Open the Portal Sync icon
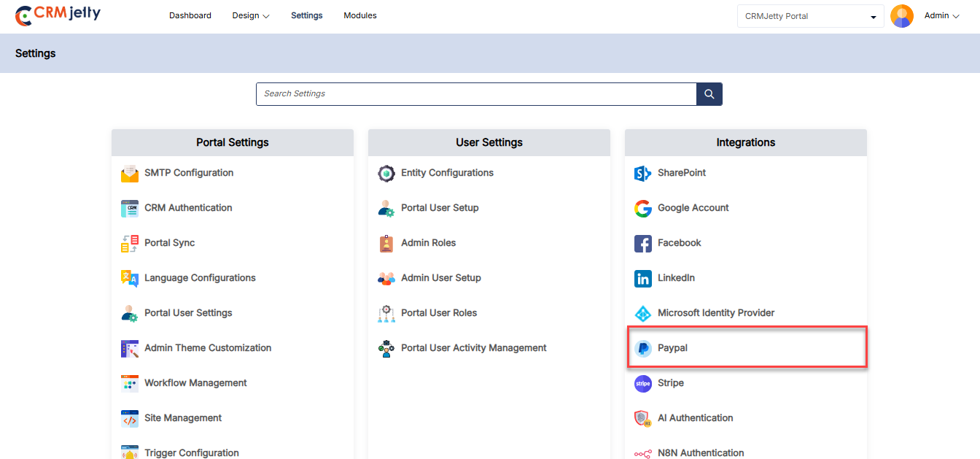The width and height of the screenshot is (980, 459). 130,243
